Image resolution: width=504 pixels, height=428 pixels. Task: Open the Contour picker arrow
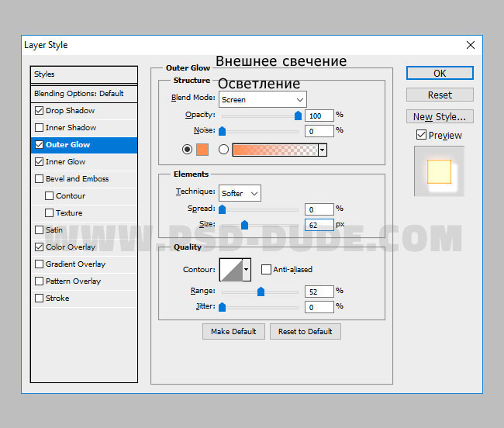point(247,270)
